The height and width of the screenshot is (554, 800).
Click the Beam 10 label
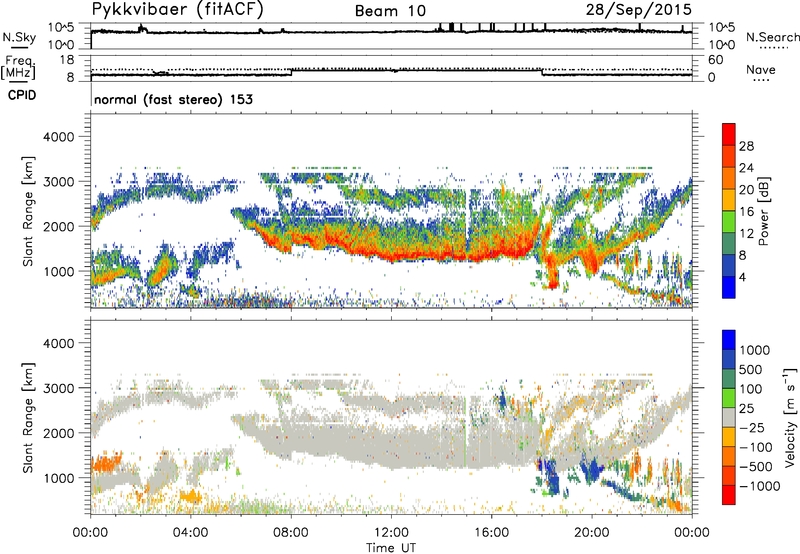pos(390,11)
